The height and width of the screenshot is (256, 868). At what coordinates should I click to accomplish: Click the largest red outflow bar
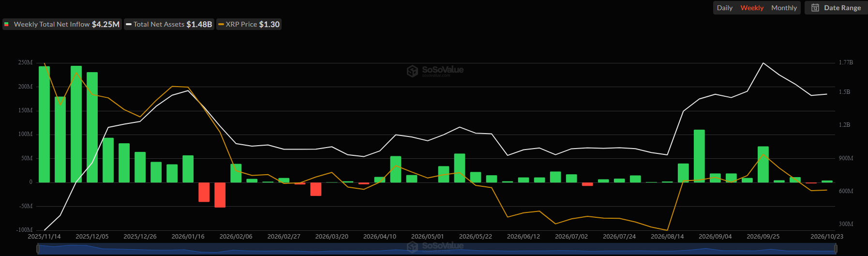tap(220, 195)
